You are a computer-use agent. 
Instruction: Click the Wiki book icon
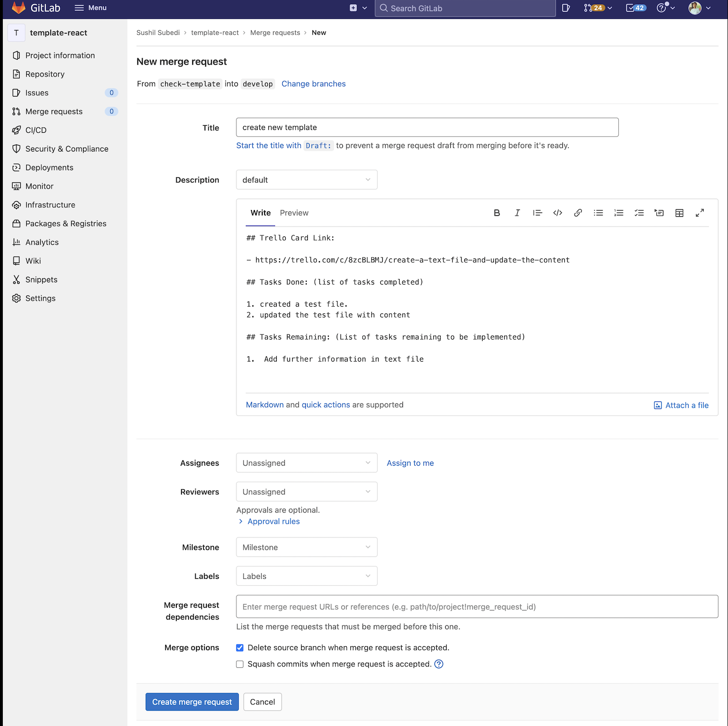(x=16, y=261)
